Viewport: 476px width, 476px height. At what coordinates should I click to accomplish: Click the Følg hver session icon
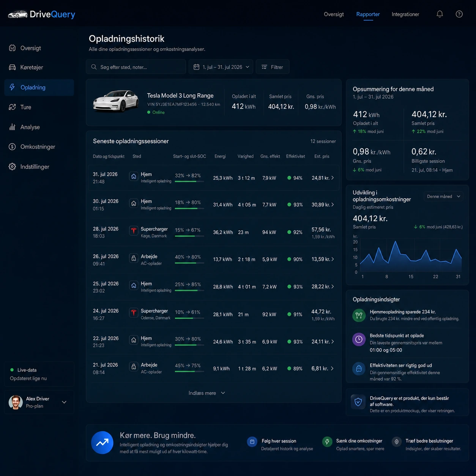(x=252, y=441)
